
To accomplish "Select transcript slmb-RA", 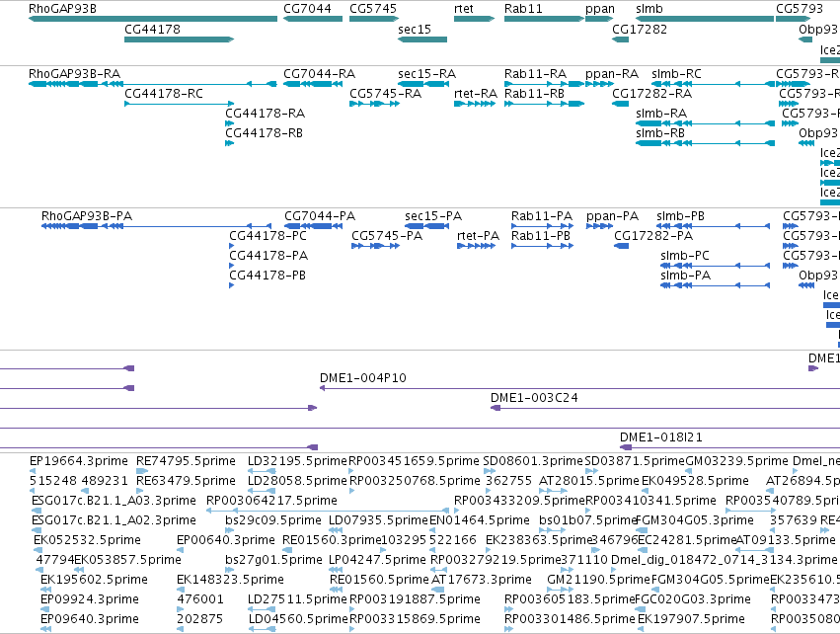I will 705,123.
